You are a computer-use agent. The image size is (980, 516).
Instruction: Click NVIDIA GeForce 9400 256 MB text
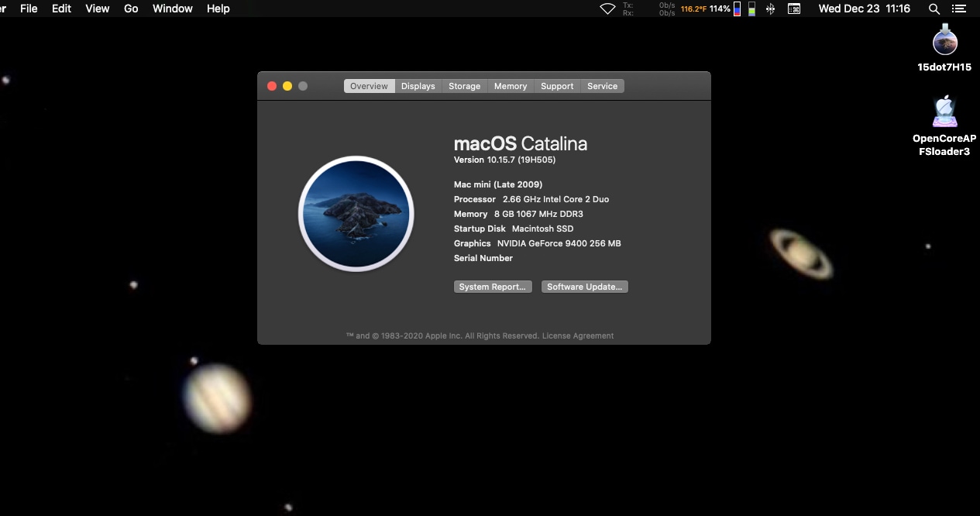tap(559, 243)
